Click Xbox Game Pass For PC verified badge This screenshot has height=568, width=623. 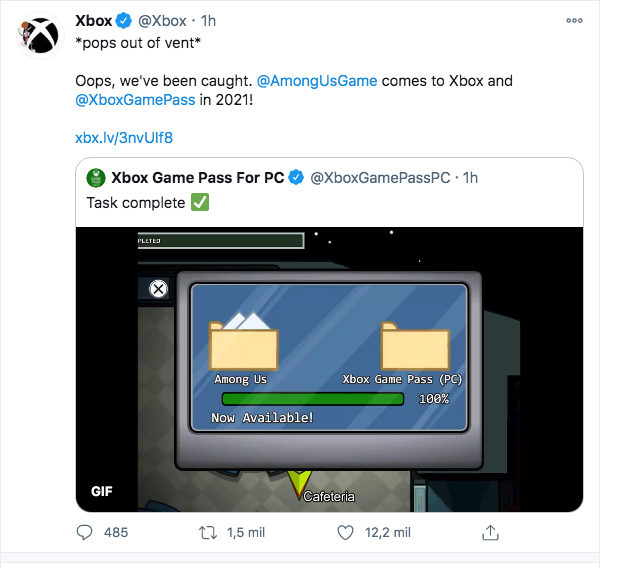pyautogui.click(x=296, y=178)
